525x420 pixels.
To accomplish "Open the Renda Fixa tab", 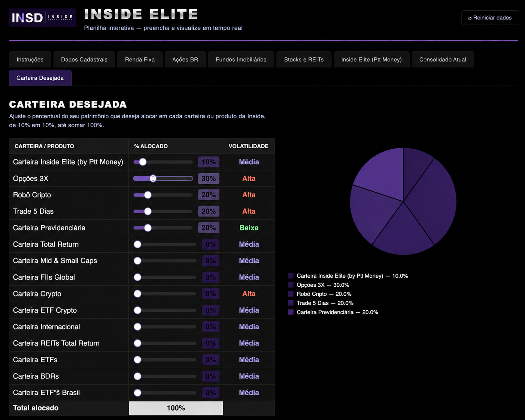I will coord(140,60).
